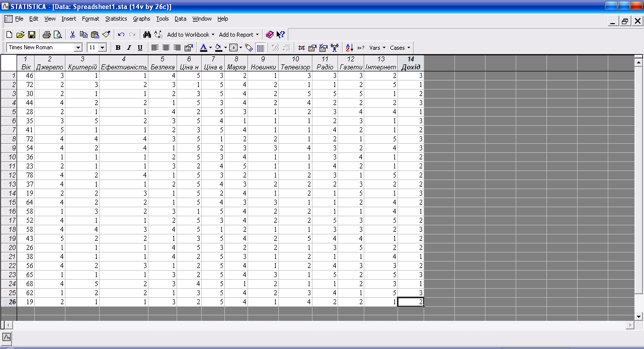Sort data with the A-Z sort icon
The width and height of the screenshot is (644, 349).
pyautogui.click(x=350, y=48)
